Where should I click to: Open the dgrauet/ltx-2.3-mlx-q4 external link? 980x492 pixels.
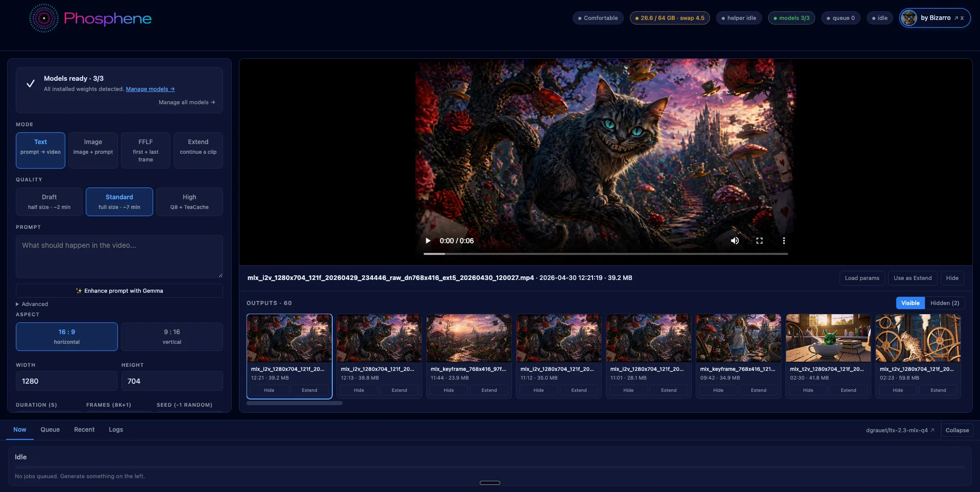point(899,430)
